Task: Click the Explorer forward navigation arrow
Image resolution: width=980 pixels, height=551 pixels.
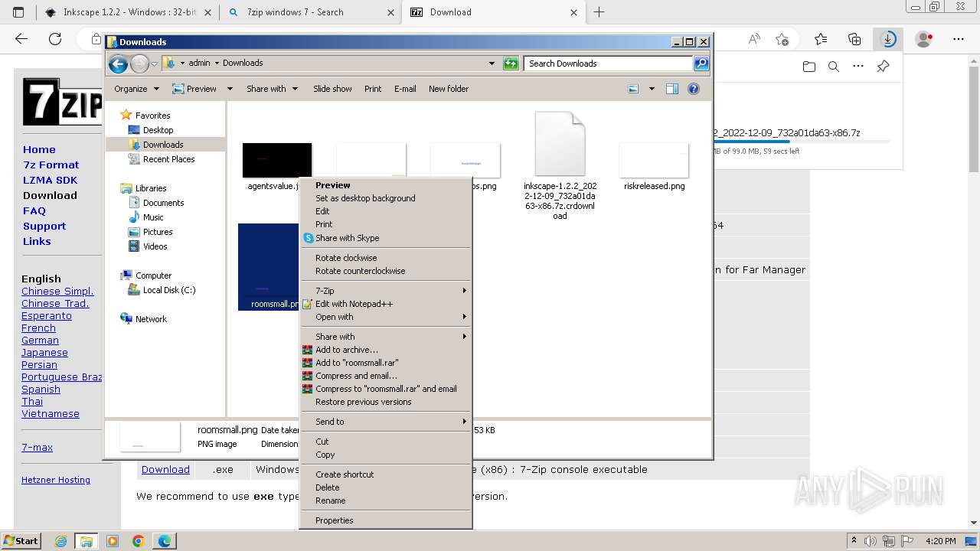Action: tap(139, 64)
